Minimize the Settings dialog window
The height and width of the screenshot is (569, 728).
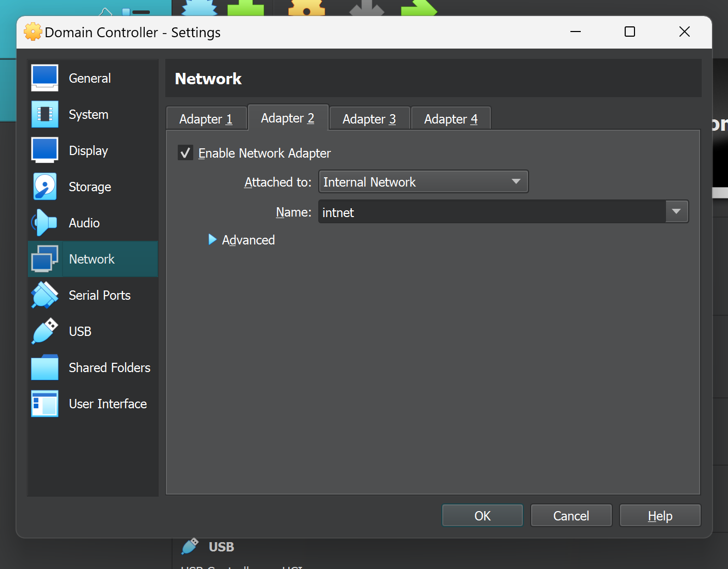point(576,32)
